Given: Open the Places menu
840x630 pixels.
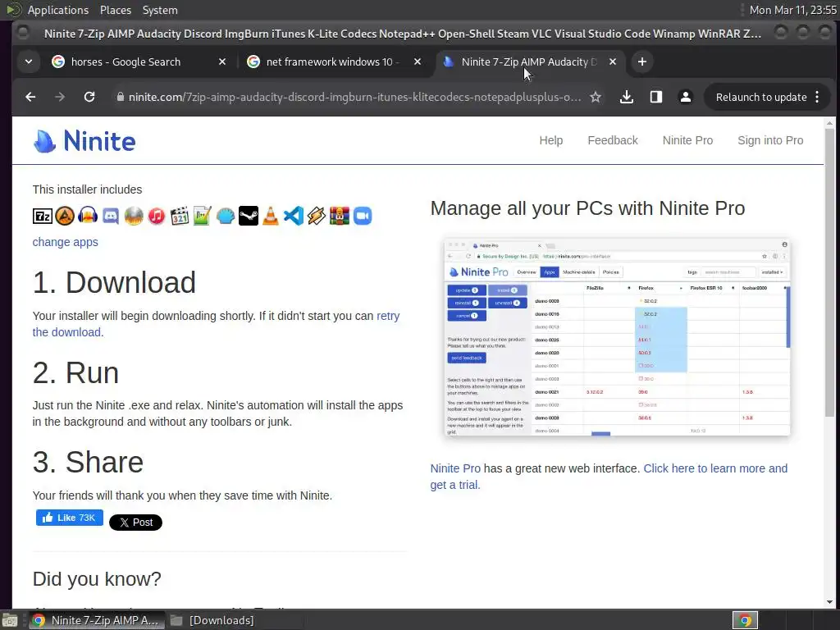Looking at the screenshot, I should [115, 10].
